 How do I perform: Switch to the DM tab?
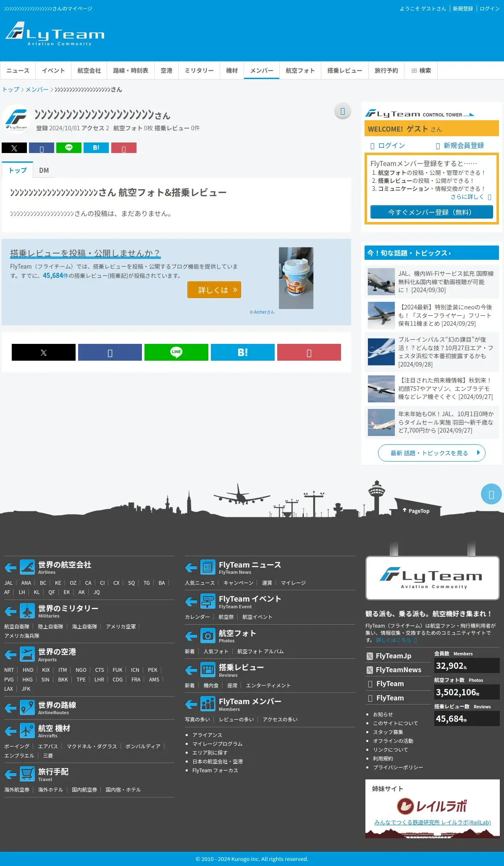pos(44,170)
